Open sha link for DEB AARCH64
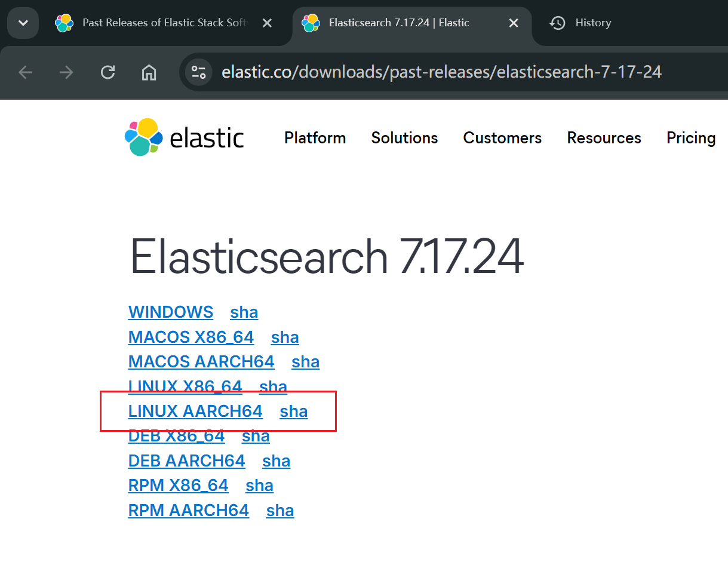 coord(277,461)
